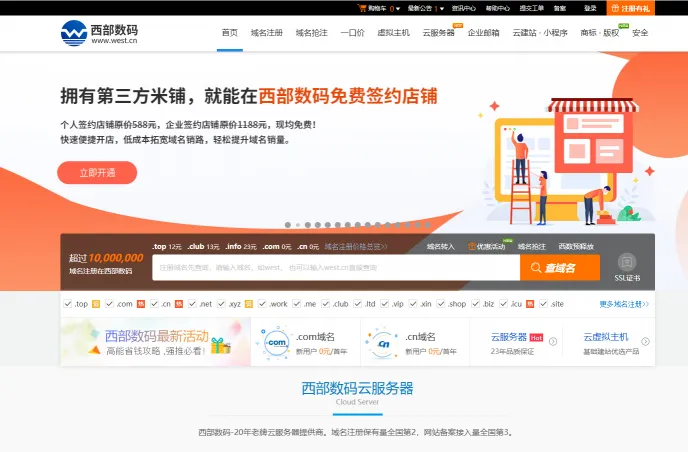Click the .com域名 circular icon

tap(276, 342)
